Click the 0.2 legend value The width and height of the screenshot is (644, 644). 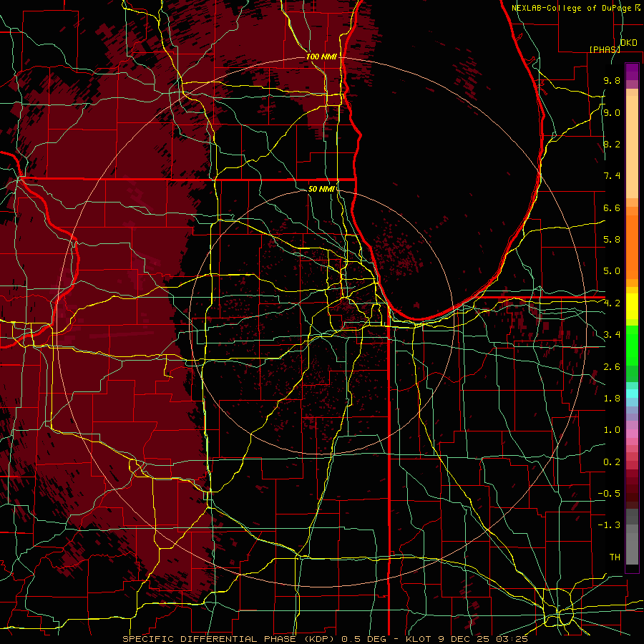[x=612, y=462]
